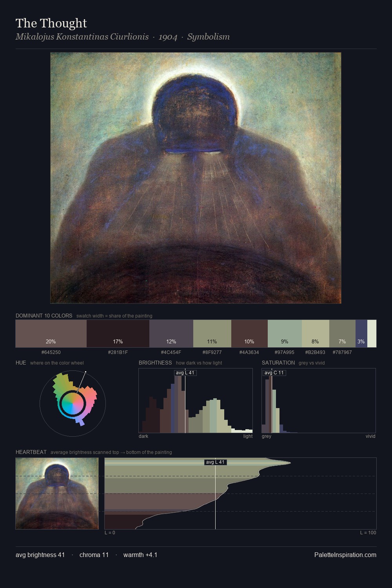Click the 'chroma 11' footer stat
The image size is (392, 588).
pyautogui.click(x=94, y=555)
